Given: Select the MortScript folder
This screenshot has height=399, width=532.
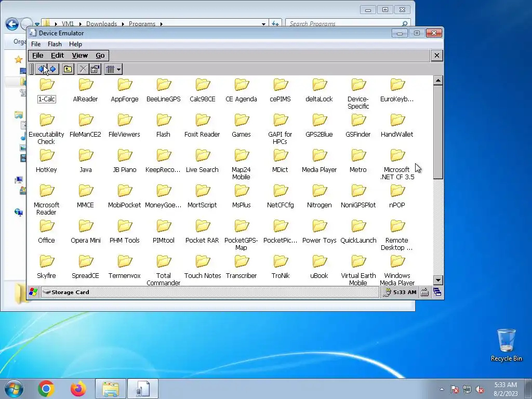Looking at the screenshot, I should point(202,196).
